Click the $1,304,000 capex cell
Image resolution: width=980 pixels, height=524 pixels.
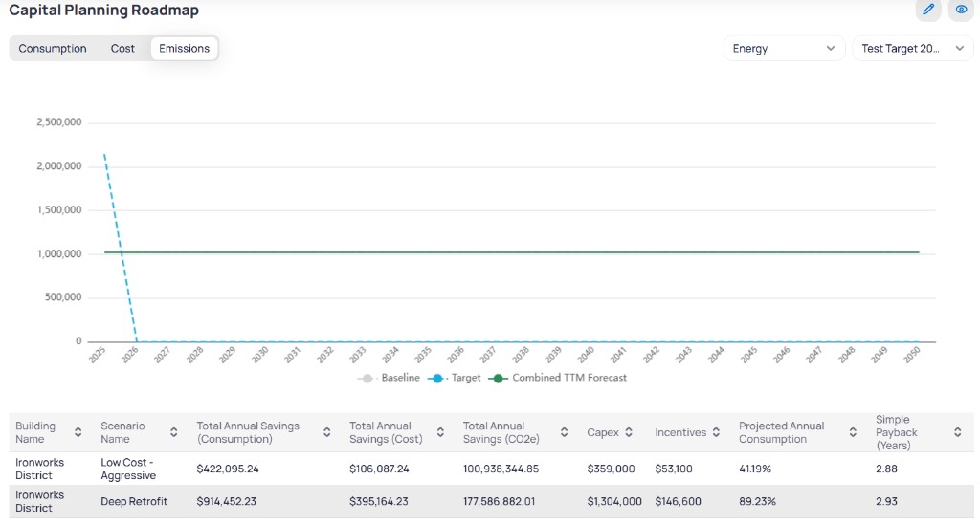point(614,501)
